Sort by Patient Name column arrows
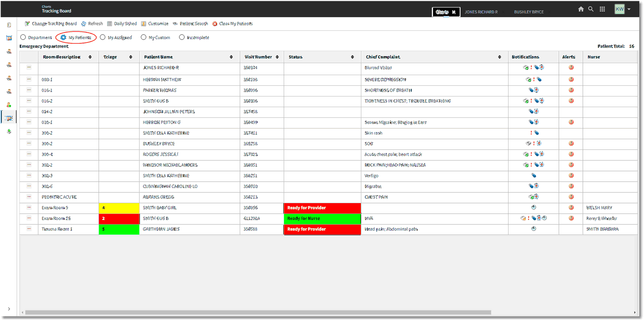The image size is (644, 321). [231, 57]
